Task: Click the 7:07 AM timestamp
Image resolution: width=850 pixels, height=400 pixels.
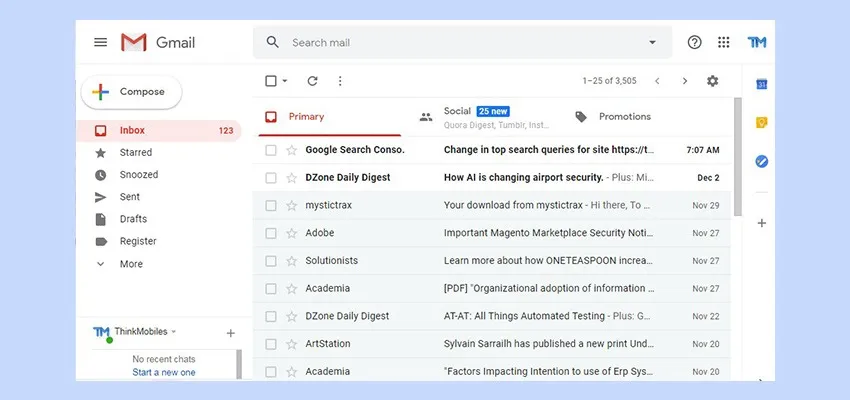Action: coord(703,150)
